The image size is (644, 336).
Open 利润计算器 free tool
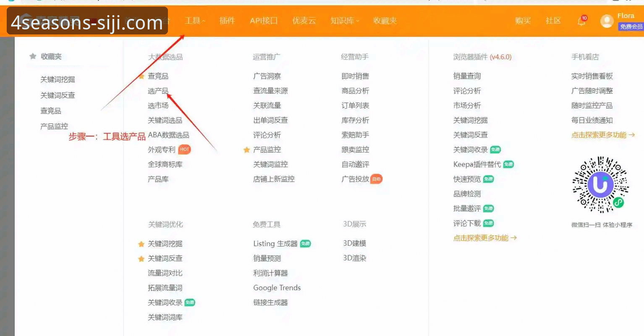coord(270,273)
